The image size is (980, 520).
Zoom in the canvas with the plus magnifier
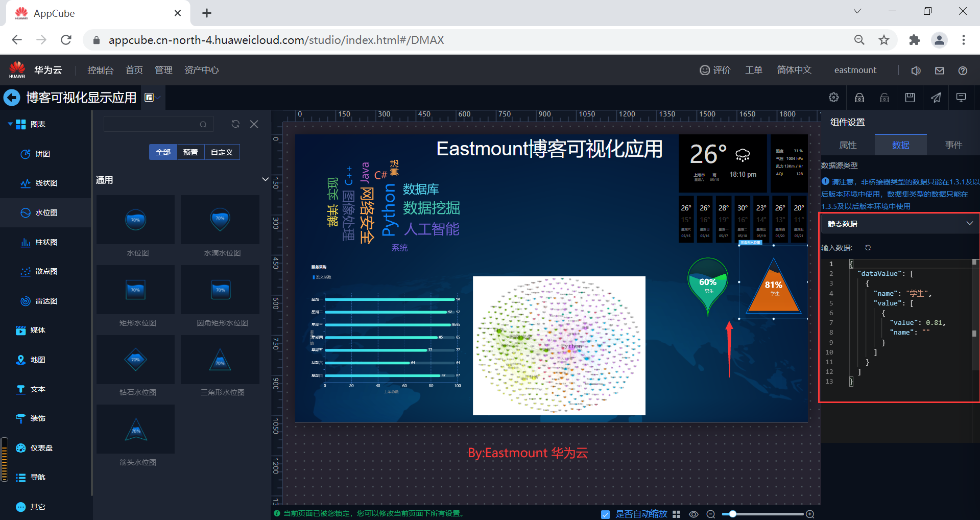(x=810, y=514)
